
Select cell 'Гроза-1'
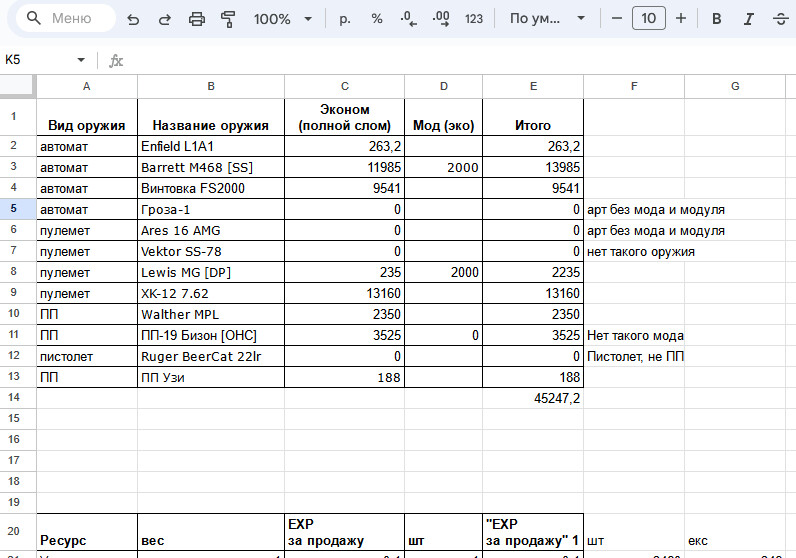(211, 209)
